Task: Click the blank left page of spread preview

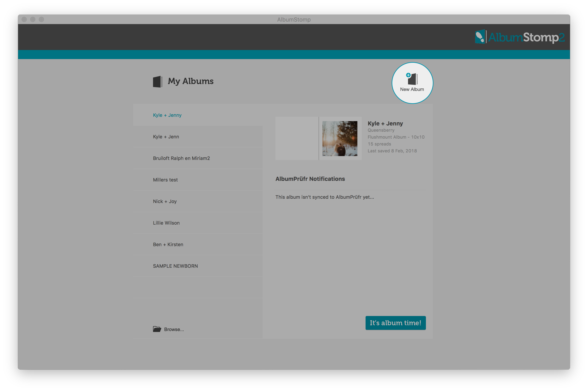Action: [x=297, y=138]
